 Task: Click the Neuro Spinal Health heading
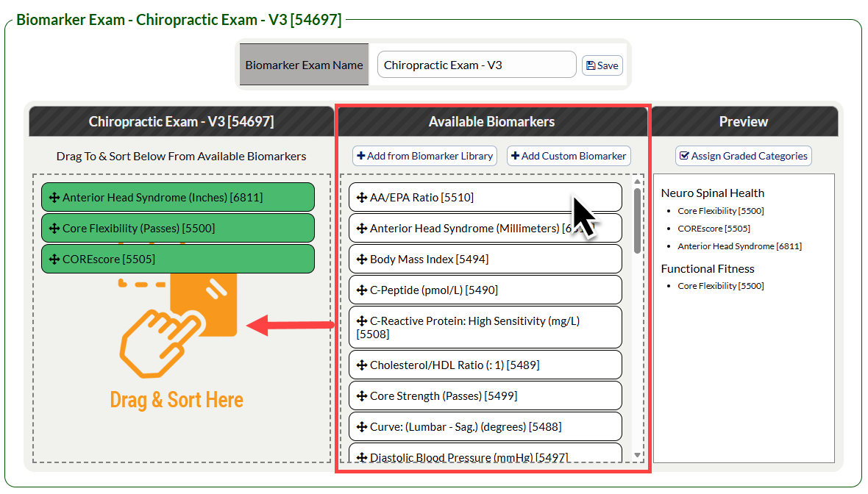tap(713, 193)
